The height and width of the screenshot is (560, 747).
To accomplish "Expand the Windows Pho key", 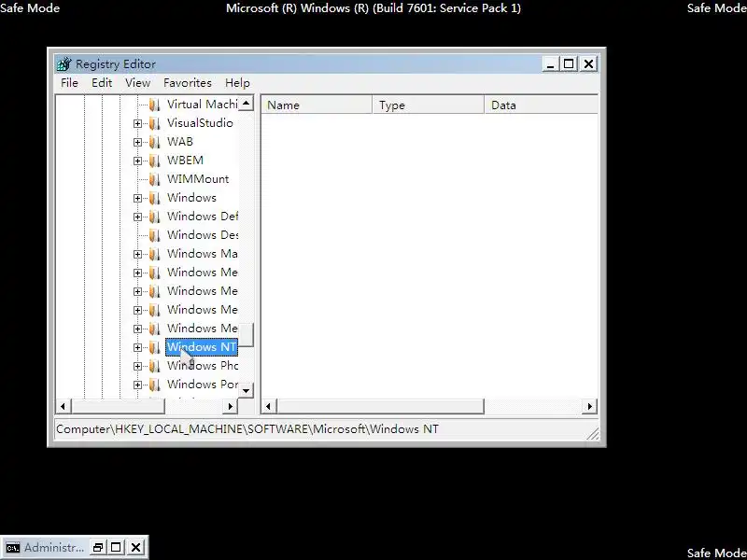I will pyautogui.click(x=137, y=366).
